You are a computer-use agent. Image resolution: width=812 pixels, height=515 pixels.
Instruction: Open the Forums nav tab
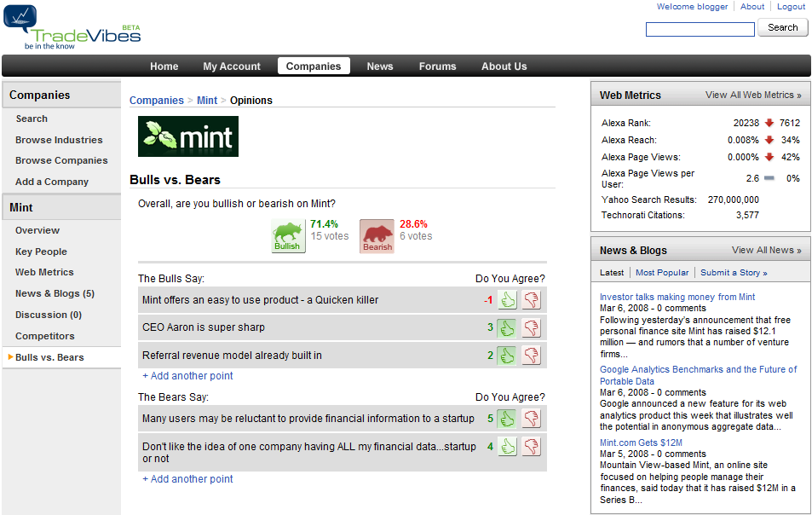pos(438,67)
